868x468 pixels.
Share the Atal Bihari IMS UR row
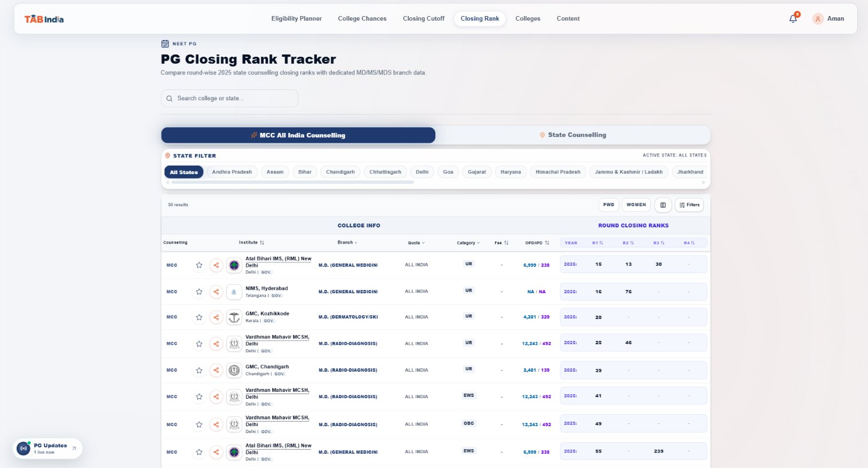pyautogui.click(x=216, y=265)
